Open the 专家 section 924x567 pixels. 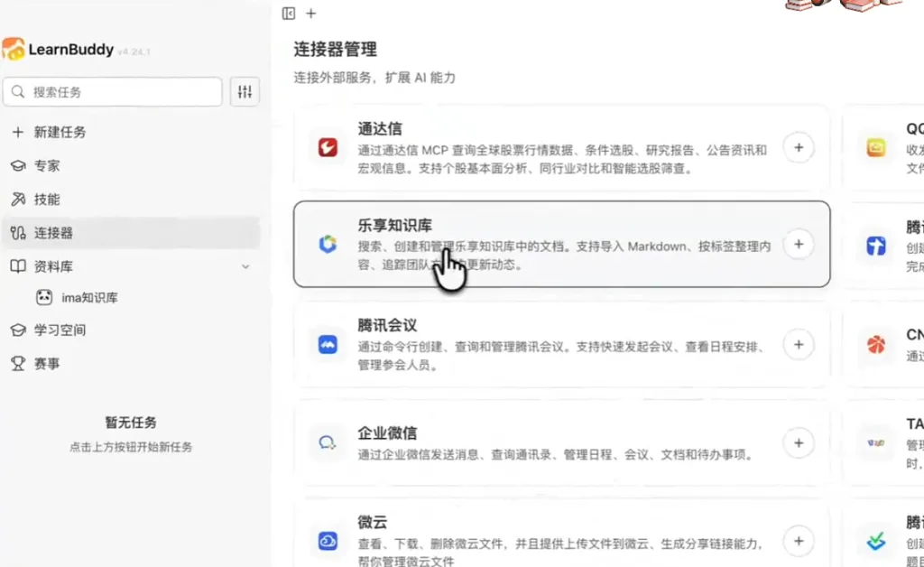click(x=132, y=165)
